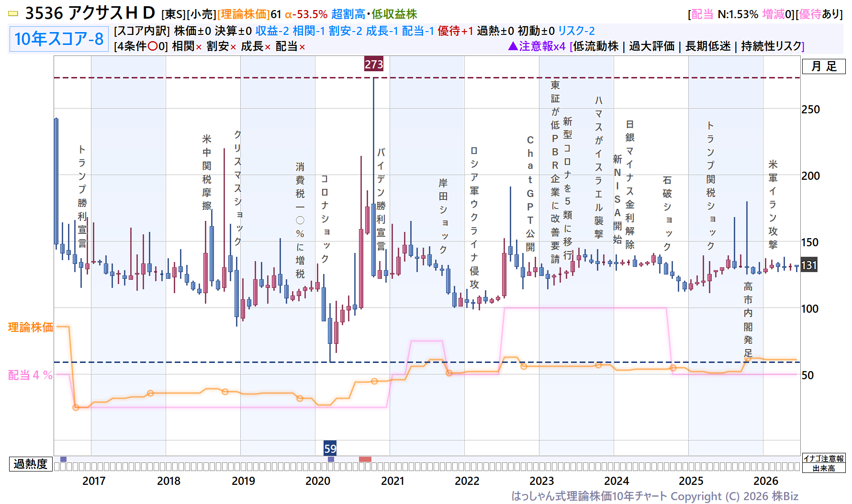Click the 相関-1 score item
This screenshot has width=852, height=504.
(309, 31)
